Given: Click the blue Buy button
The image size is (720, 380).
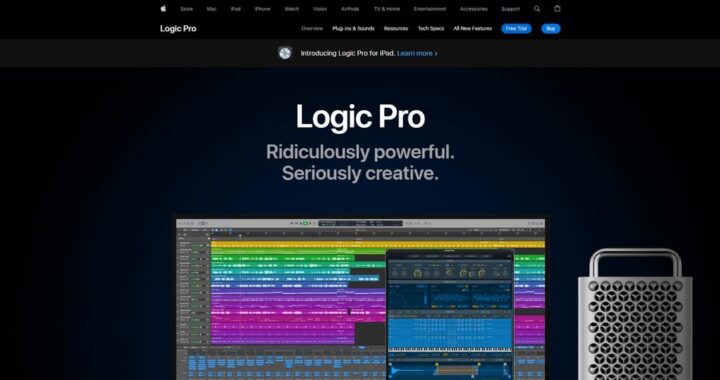Looking at the screenshot, I should coord(551,28).
